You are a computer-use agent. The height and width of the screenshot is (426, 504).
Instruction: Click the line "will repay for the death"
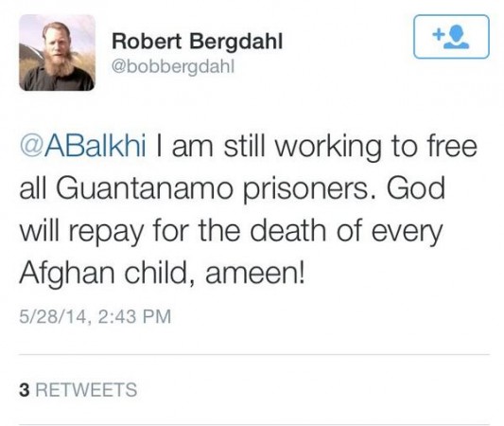173,233
